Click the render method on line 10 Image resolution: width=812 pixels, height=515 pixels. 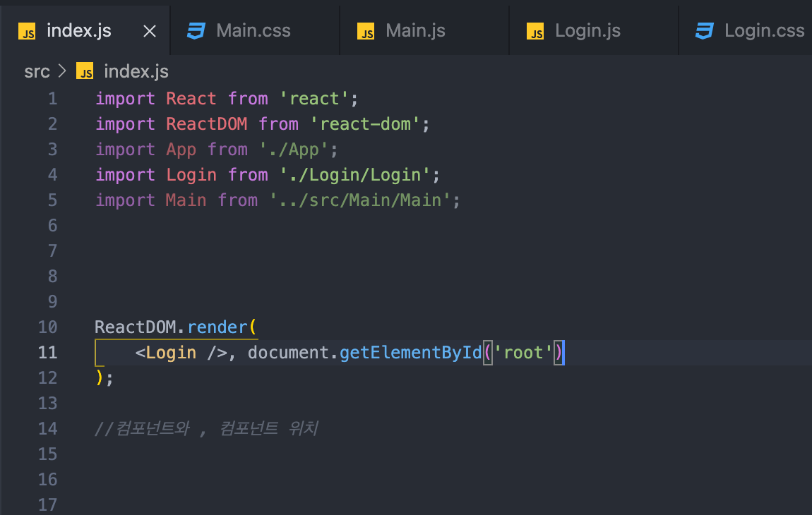point(217,327)
